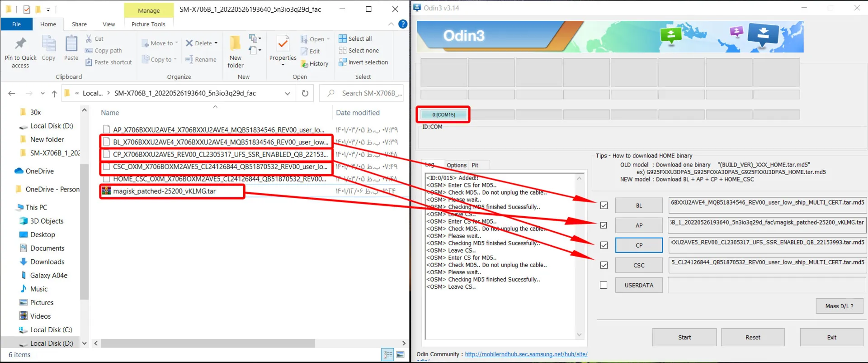Click the Paste icon in ribbon
The width and height of the screenshot is (868, 363).
point(71,44)
